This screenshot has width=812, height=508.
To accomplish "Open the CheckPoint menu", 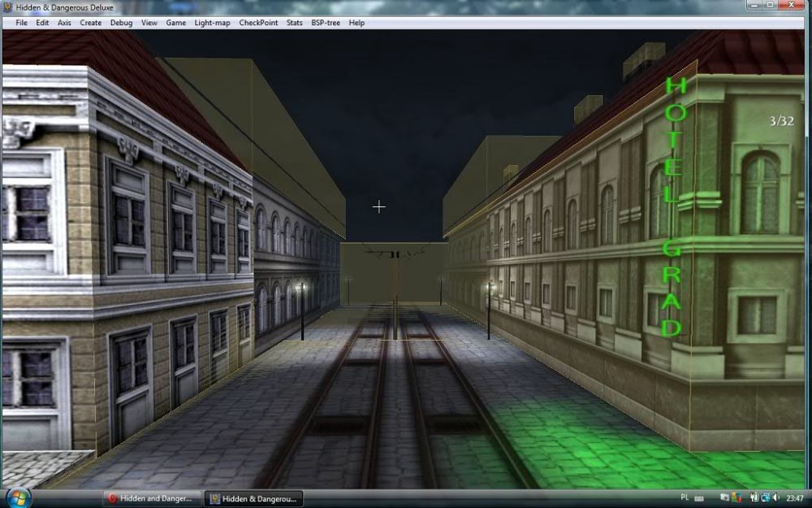I will click(x=258, y=23).
